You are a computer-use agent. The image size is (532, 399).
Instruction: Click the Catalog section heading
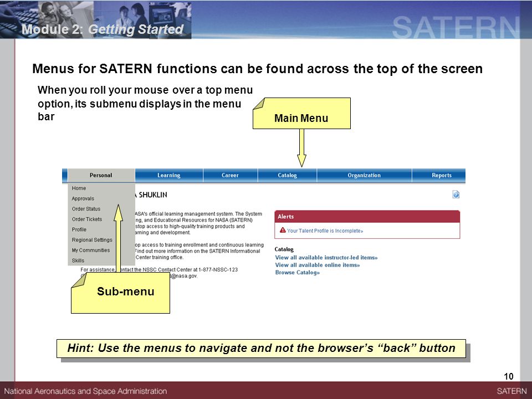[284, 249]
